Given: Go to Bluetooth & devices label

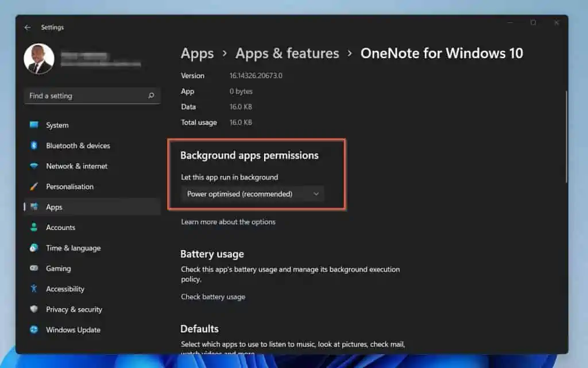Looking at the screenshot, I should [78, 145].
